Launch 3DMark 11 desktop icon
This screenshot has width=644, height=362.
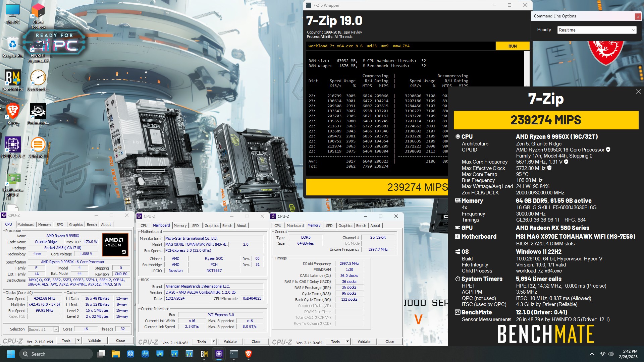(38, 147)
